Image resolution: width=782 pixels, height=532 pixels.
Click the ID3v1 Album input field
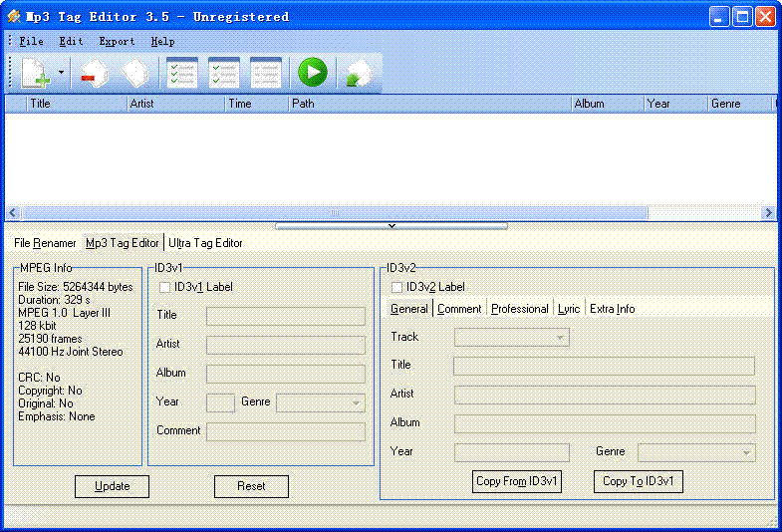(286, 374)
